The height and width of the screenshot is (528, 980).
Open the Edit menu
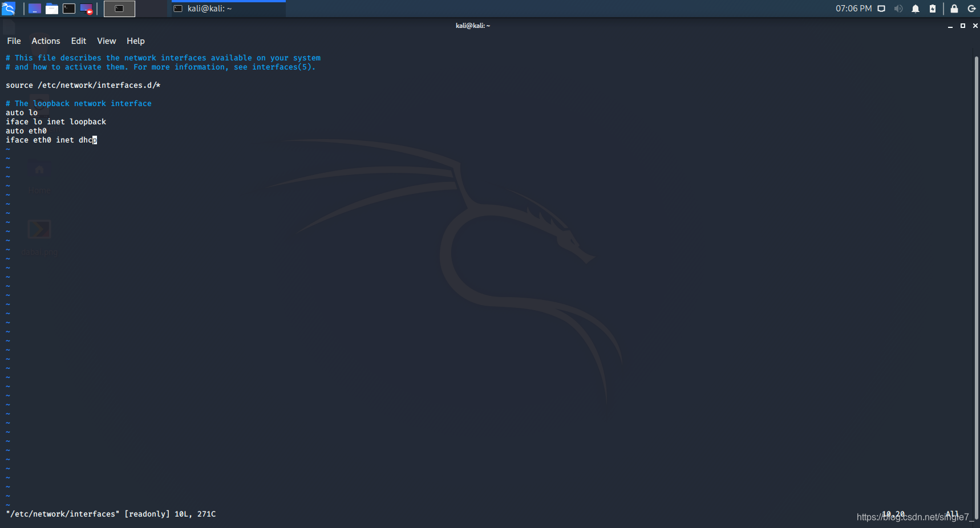pyautogui.click(x=79, y=41)
